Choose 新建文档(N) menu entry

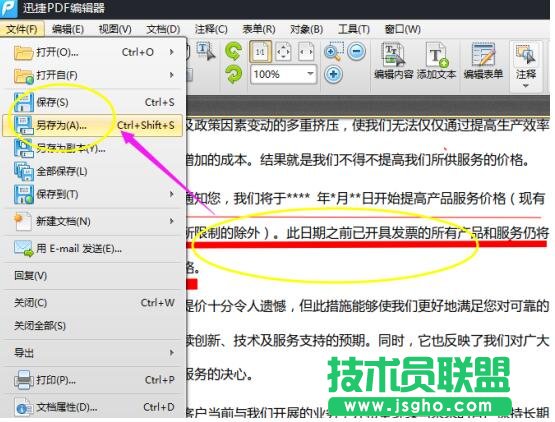click(x=93, y=221)
